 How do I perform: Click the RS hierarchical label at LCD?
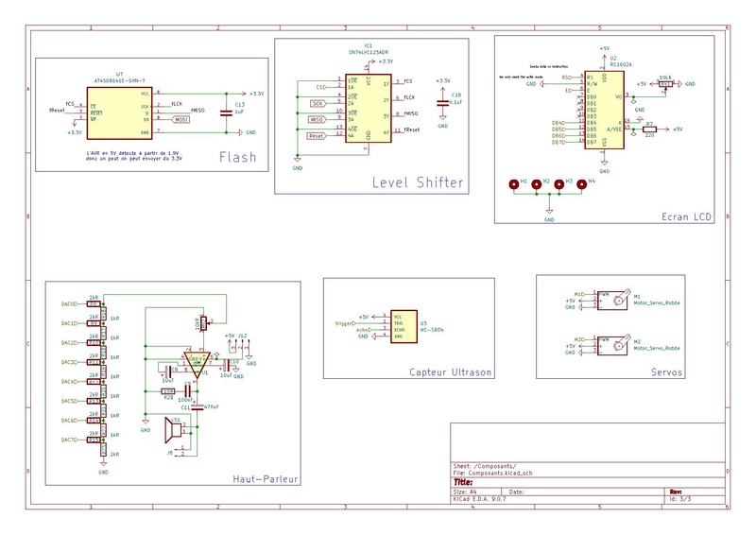tap(566, 78)
